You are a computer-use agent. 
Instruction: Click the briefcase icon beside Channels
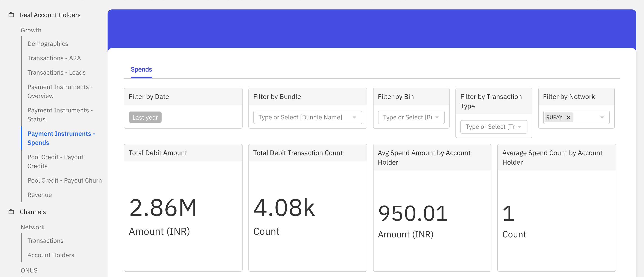click(11, 212)
